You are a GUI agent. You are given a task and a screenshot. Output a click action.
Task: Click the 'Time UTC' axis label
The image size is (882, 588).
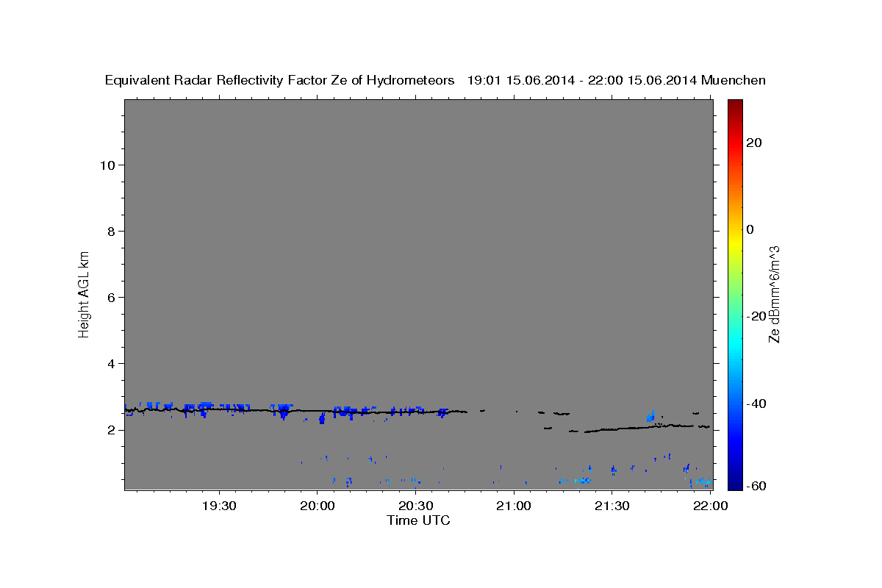[x=418, y=520]
